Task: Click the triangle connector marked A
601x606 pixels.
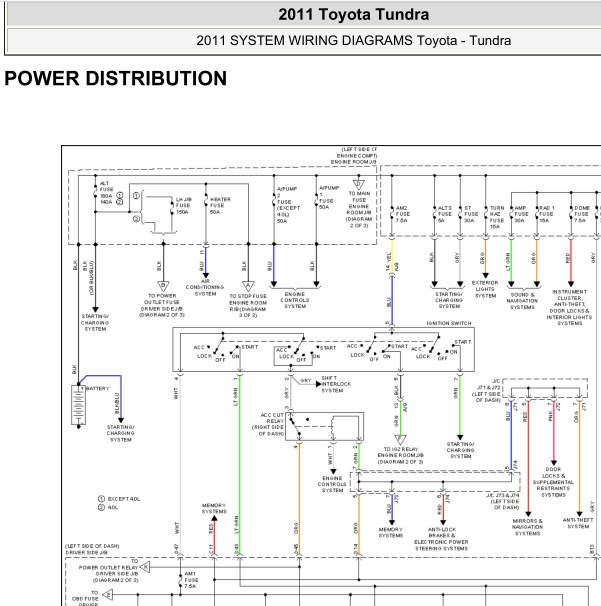Action: point(248,286)
